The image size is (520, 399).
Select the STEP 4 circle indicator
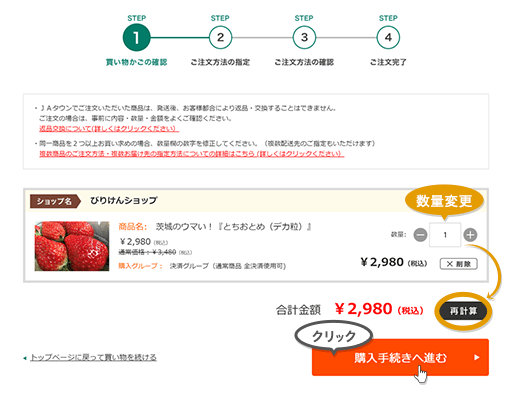coord(388,37)
